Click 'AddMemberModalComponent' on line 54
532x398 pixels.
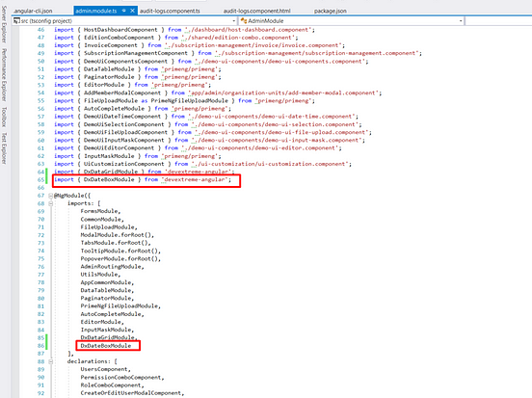(x=122, y=93)
